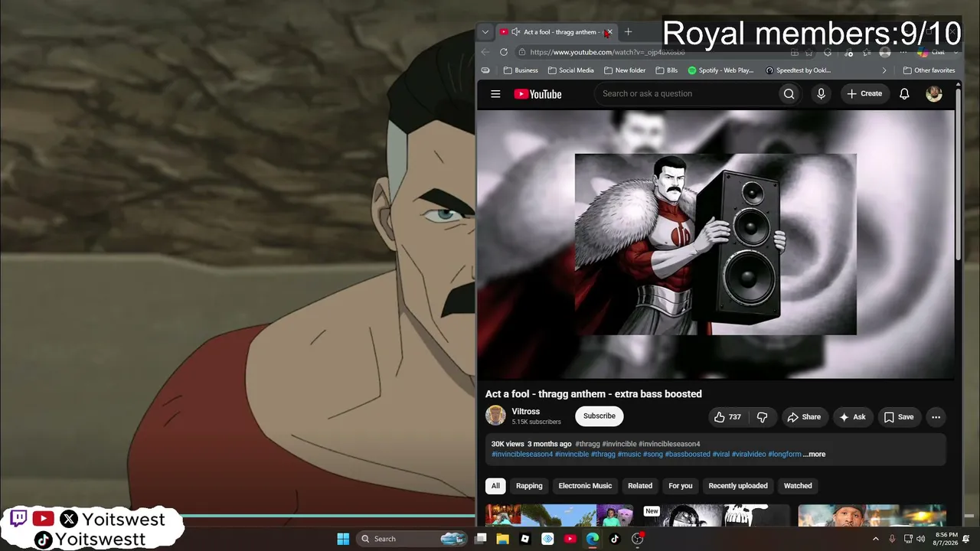Screen dimensions: 980x551
Task: Open File Explorer from the taskbar
Action: (502, 539)
